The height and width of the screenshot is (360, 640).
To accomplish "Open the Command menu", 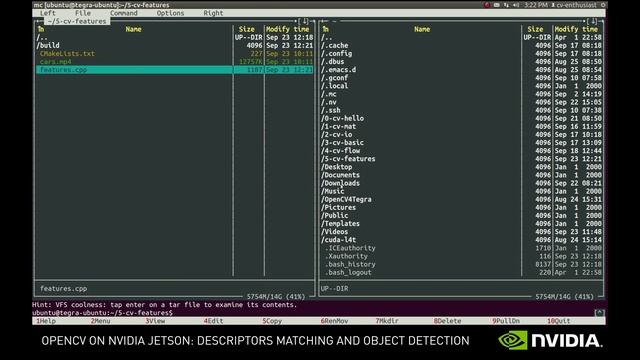I will [x=124, y=13].
